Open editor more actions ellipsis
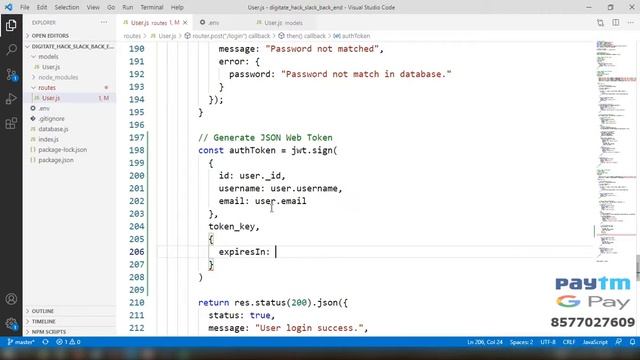The height and width of the screenshot is (360, 640). coord(631,23)
